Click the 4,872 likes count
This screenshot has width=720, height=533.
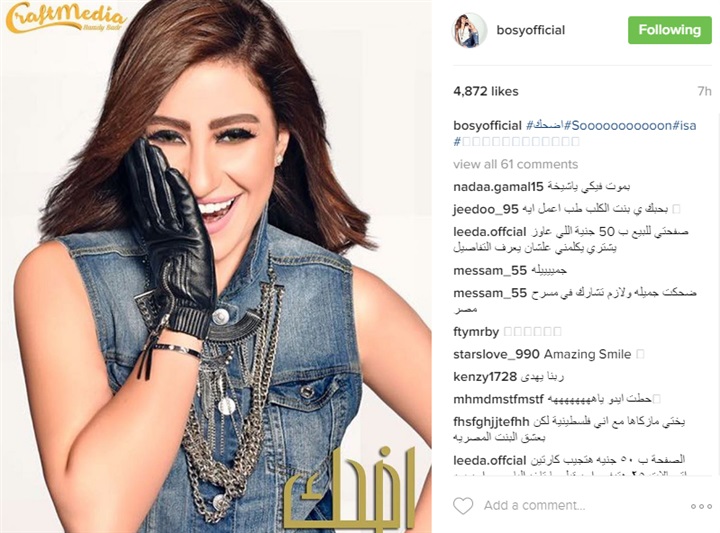[485, 91]
